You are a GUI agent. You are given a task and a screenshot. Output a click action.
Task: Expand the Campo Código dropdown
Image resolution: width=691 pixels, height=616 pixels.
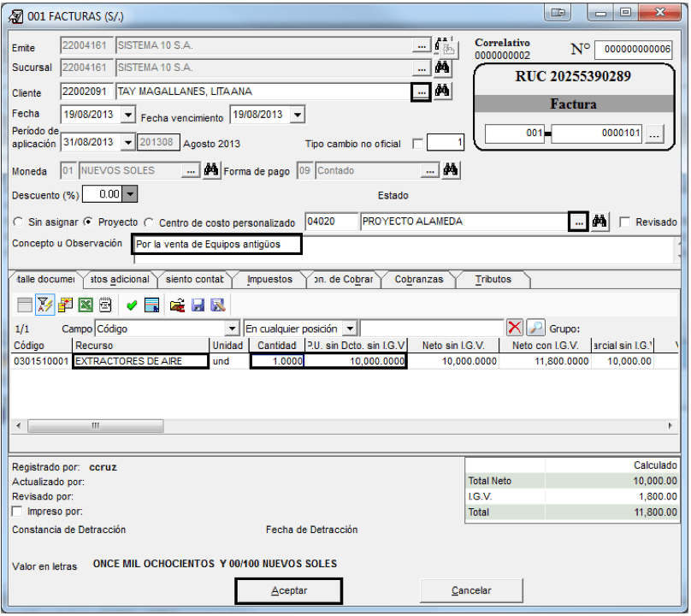(233, 329)
